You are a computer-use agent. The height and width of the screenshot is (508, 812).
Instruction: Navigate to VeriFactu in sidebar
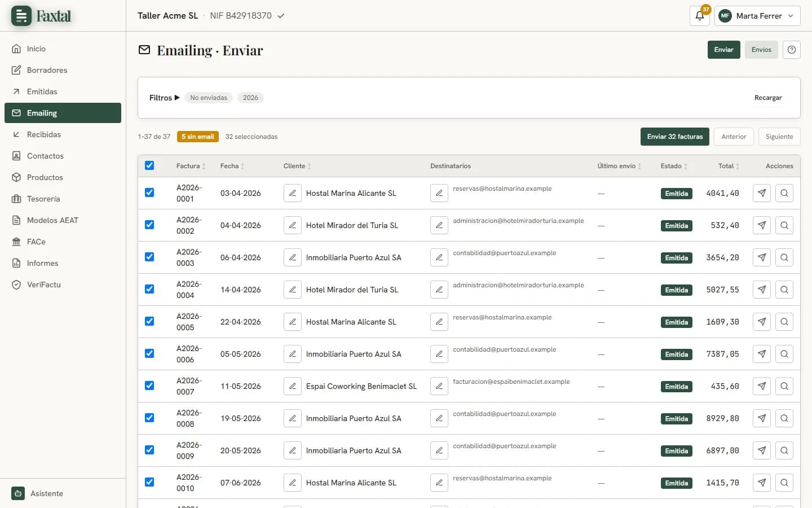[63, 284]
